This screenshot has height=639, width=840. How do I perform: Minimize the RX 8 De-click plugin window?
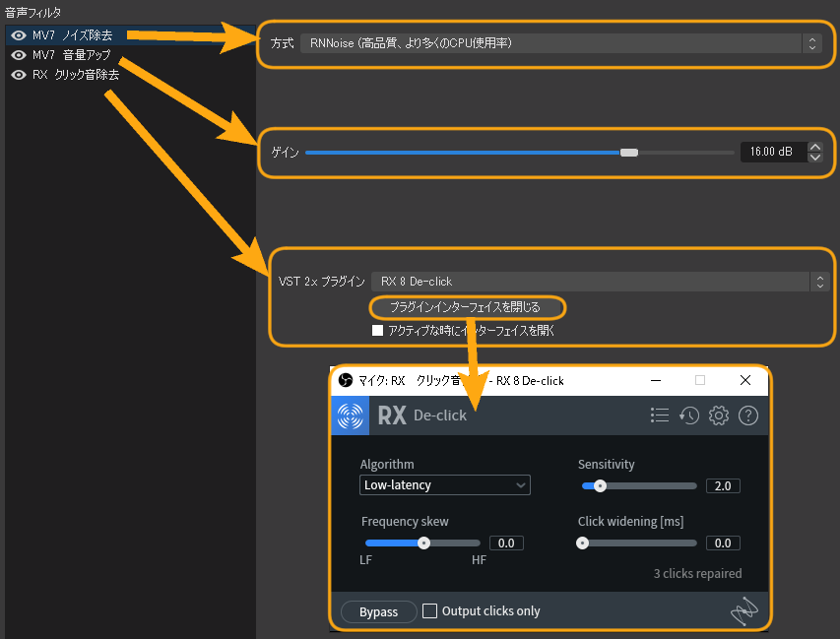click(656, 380)
